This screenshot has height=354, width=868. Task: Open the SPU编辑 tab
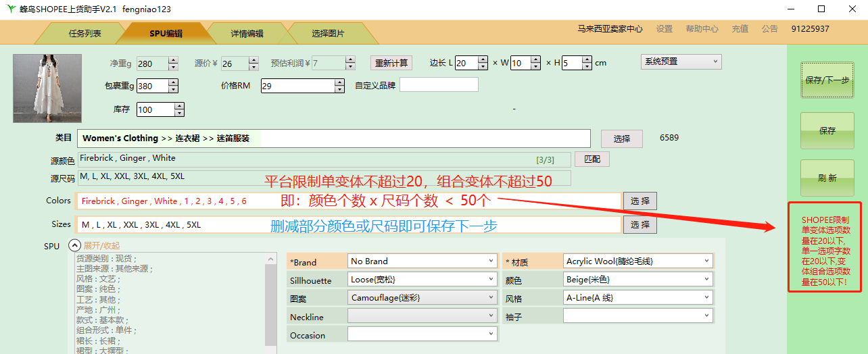(x=166, y=33)
